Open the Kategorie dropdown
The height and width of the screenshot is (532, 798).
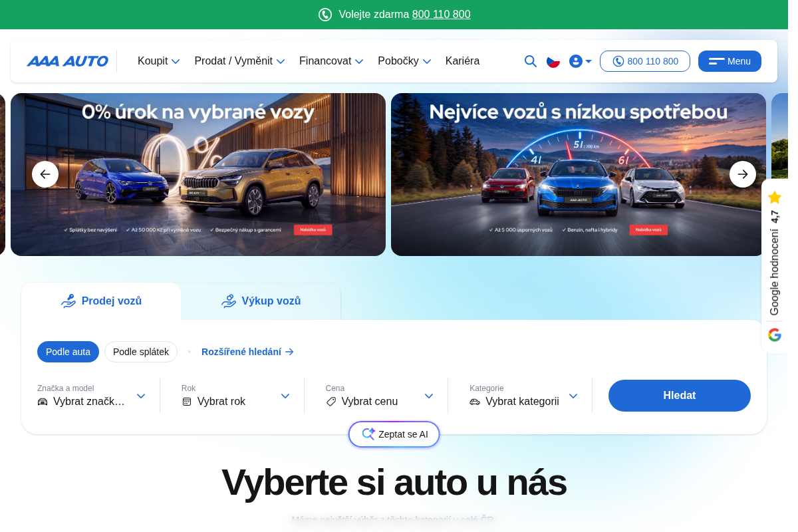[x=524, y=396]
